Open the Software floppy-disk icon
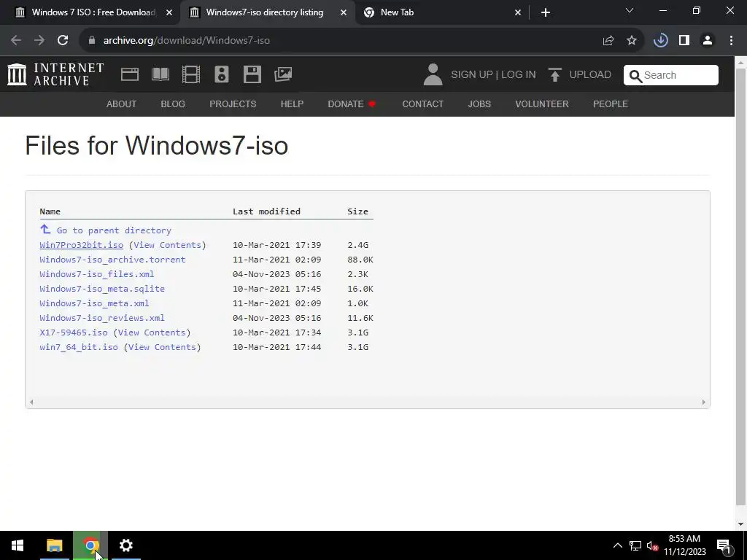The height and width of the screenshot is (560, 747). click(252, 74)
